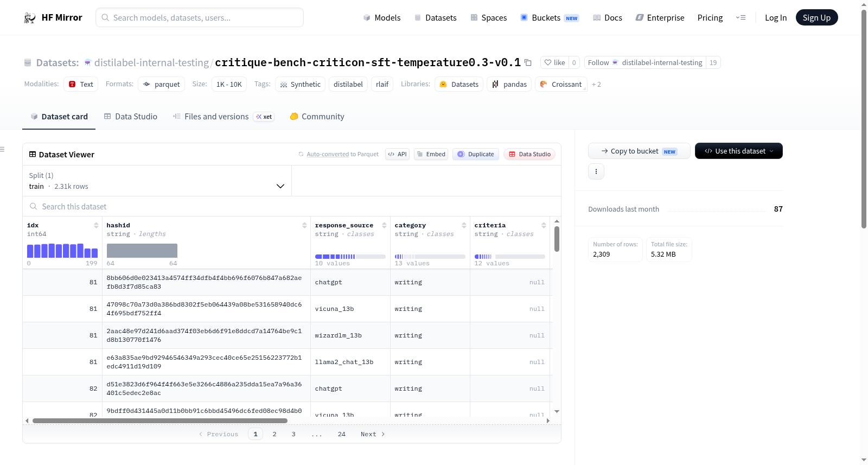Sort the idx column
Viewport: 868px width, 465px height.
pos(96,225)
